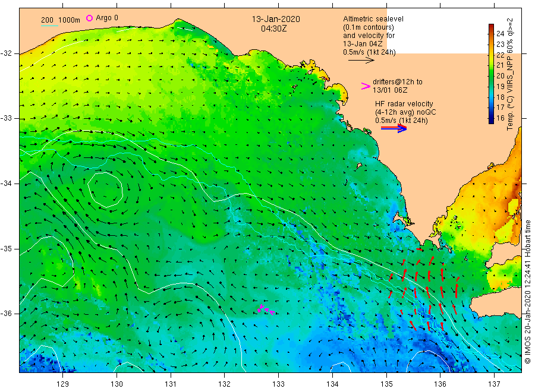Click the longitude axis label 135
Image resolution: width=535 pixels, height=392 pixels.
(386, 384)
